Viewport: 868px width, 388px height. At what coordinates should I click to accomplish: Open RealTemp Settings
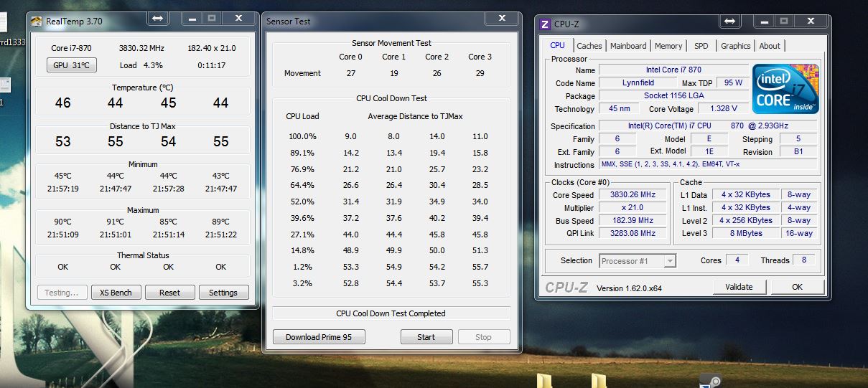(x=223, y=293)
